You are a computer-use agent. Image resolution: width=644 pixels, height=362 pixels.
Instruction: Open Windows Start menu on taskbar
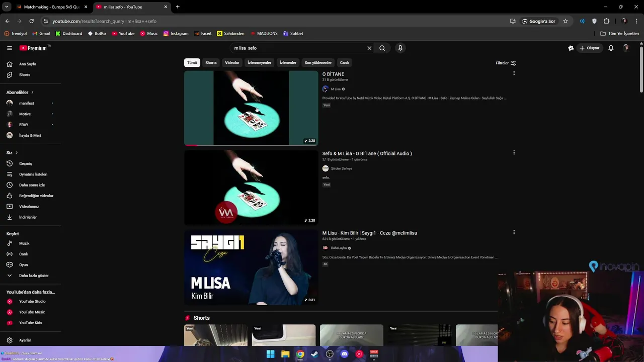pyautogui.click(x=271, y=354)
